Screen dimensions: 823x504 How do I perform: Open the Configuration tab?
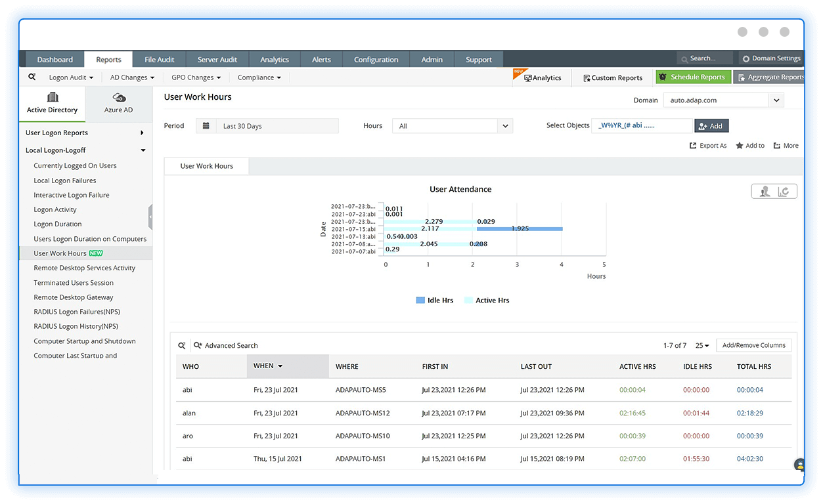point(376,59)
